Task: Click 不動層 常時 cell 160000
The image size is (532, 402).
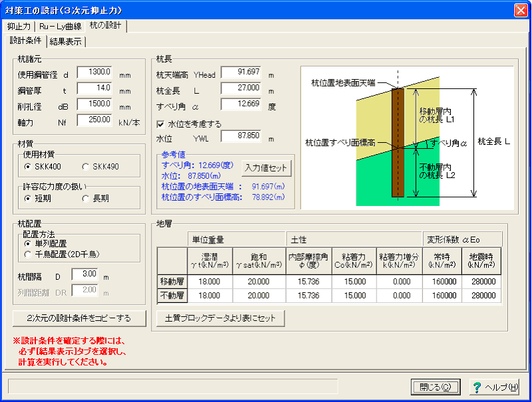Action: [442, 296]
